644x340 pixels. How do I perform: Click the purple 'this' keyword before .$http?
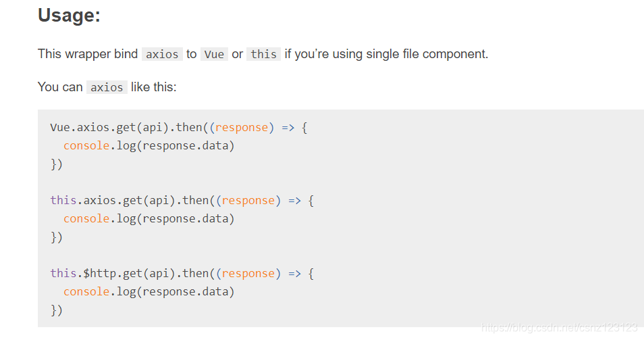pyautogui.click(x=63, y=273)
